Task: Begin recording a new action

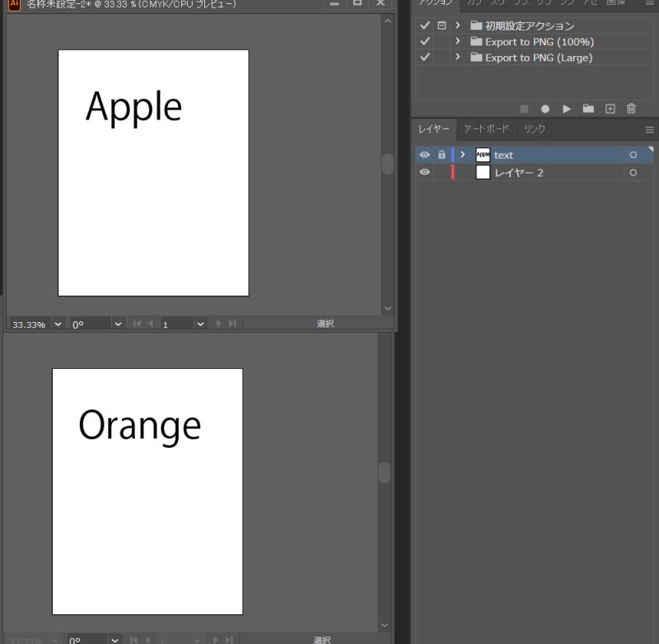Action: [x=544, y=108]
